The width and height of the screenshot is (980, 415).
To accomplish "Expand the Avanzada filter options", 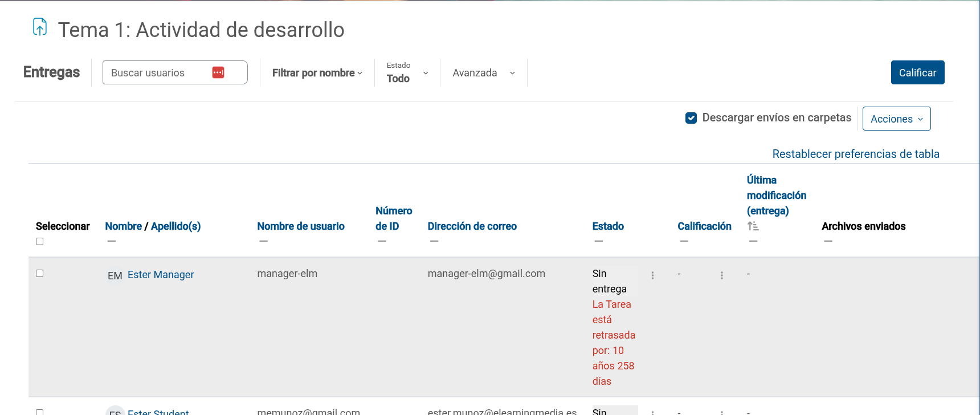I will (484, 73).
